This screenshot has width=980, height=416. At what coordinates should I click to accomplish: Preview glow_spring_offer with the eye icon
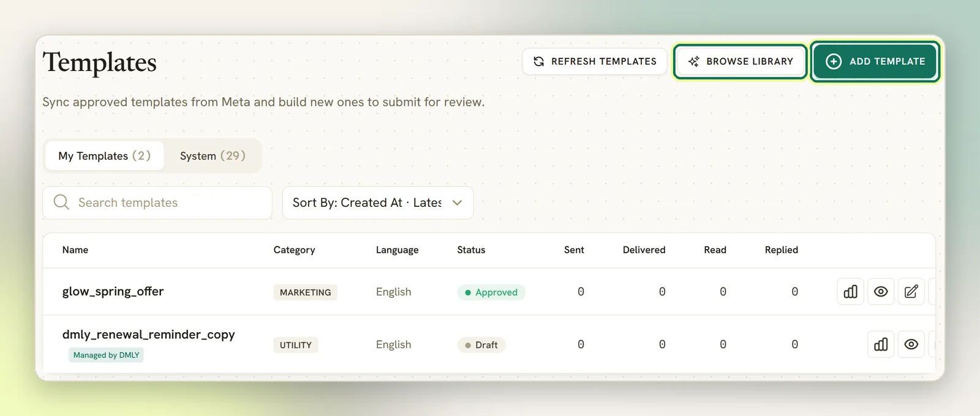click(x=881, y=292)
